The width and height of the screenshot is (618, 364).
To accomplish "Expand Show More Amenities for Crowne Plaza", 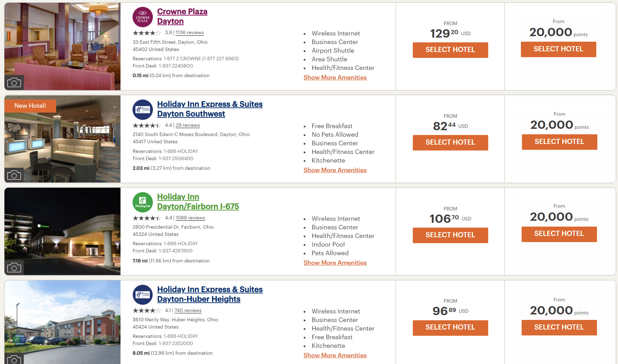I will tap(335, 77).
